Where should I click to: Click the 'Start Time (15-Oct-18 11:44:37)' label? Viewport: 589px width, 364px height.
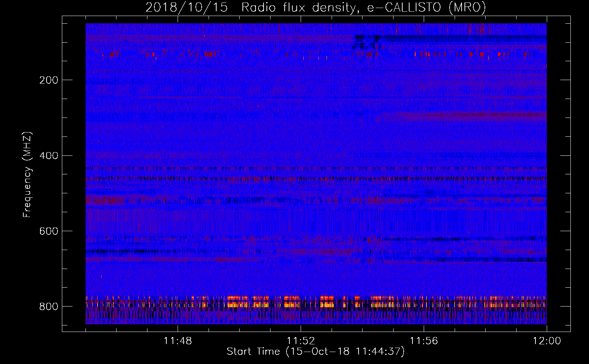[x=316, y=352]
